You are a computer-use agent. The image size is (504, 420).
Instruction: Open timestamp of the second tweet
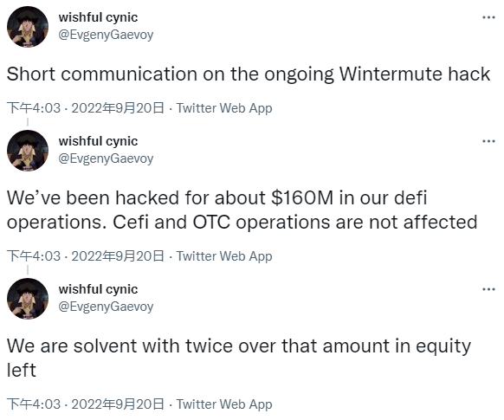point(86,256)
